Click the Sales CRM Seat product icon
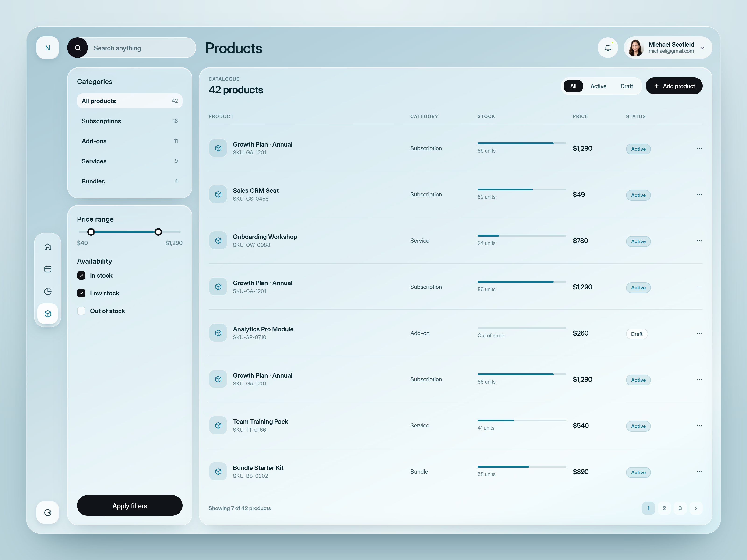The height and width of the screenshot is (560, 747). tap(218, 194)
